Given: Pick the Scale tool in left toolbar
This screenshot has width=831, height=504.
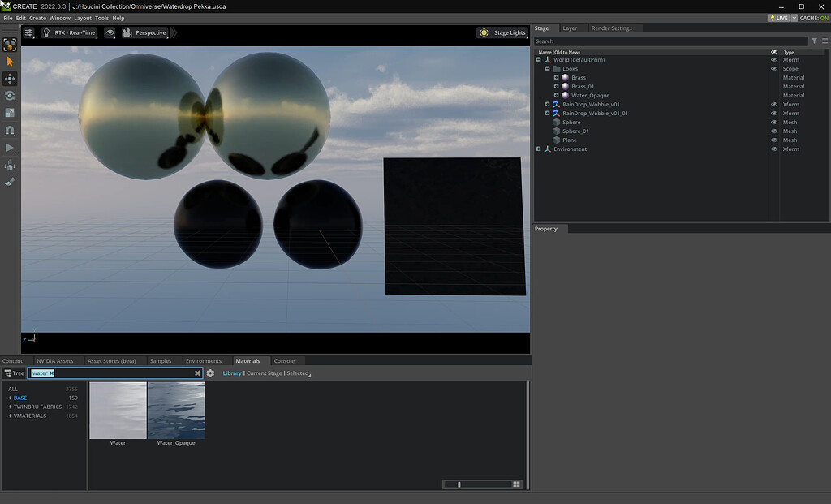Looking at the screenshot, I should coord(10,113).
